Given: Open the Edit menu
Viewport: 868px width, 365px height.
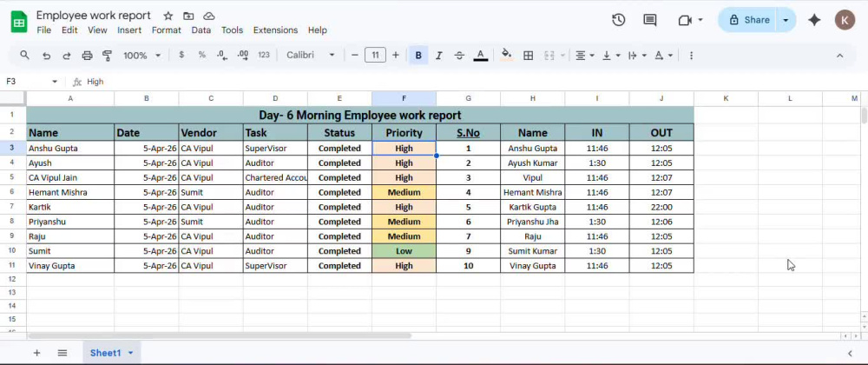Looking at the screenshot, I should [x=69, y=30].
